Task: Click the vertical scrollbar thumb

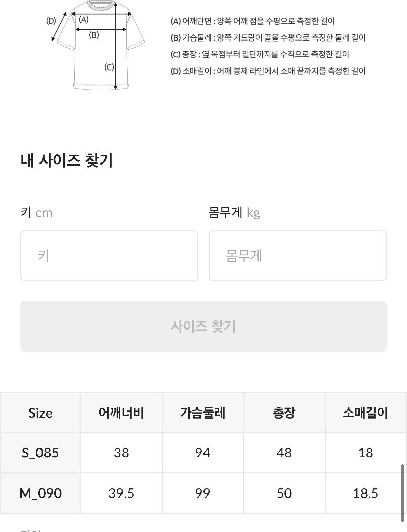Action: 402,493
